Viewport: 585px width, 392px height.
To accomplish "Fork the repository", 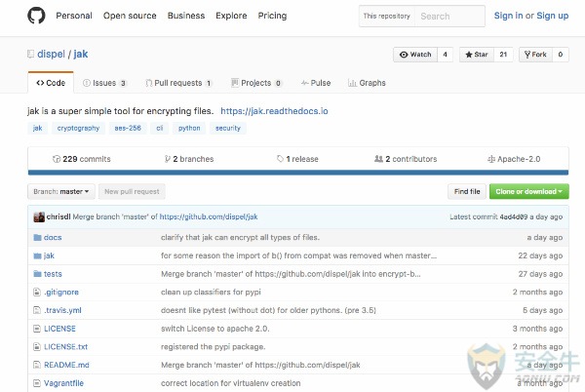I will 535,55.
